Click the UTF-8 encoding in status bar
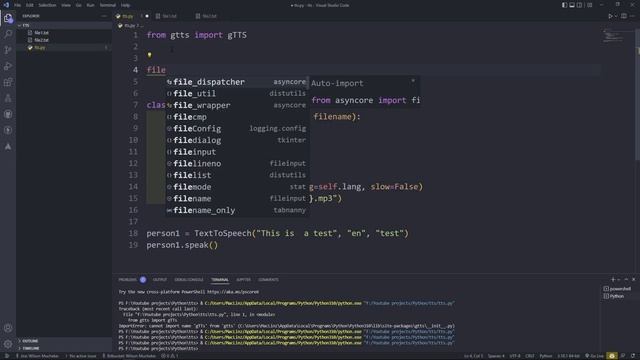Viewport: 640px width, 360px height. [x=515, y=356]
